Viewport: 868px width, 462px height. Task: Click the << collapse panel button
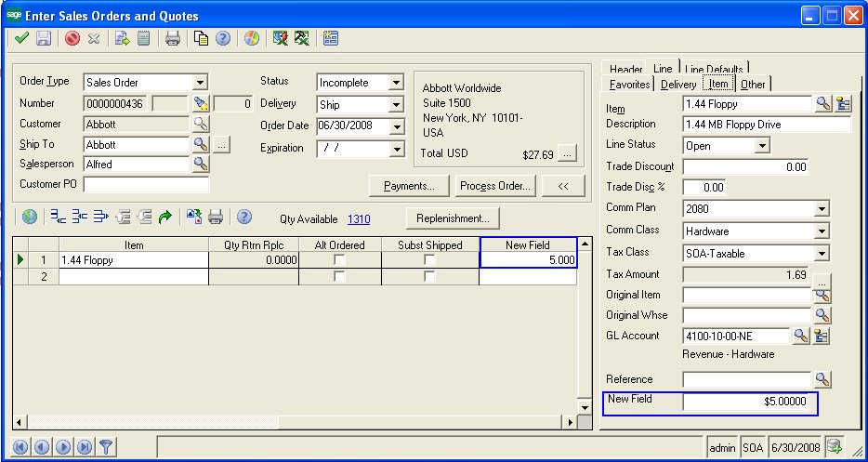(x=563, y=186)
